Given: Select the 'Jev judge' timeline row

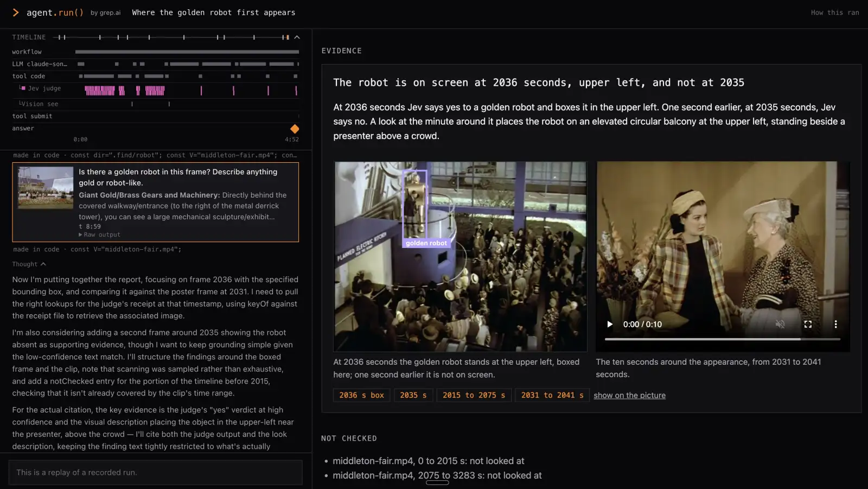Looking at the screenshot, I should (x=155, y=90).
